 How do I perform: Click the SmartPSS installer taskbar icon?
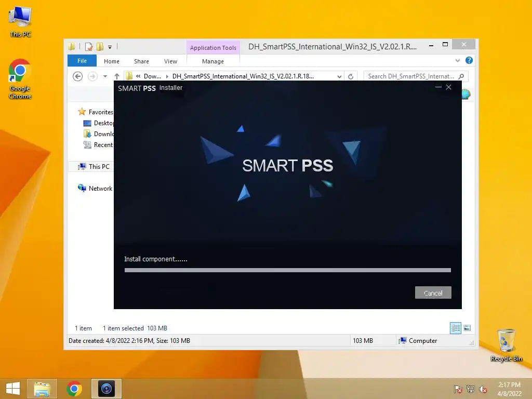(x=106, y=389)
